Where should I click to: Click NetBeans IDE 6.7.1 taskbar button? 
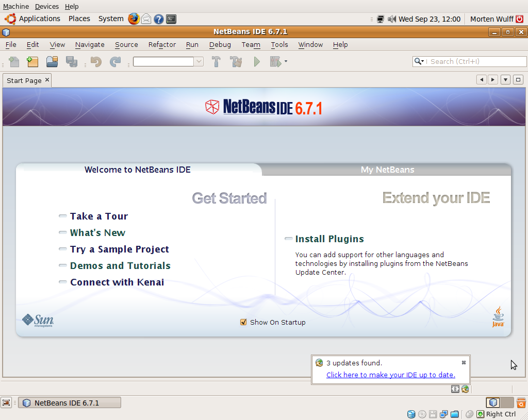point(70,403)
